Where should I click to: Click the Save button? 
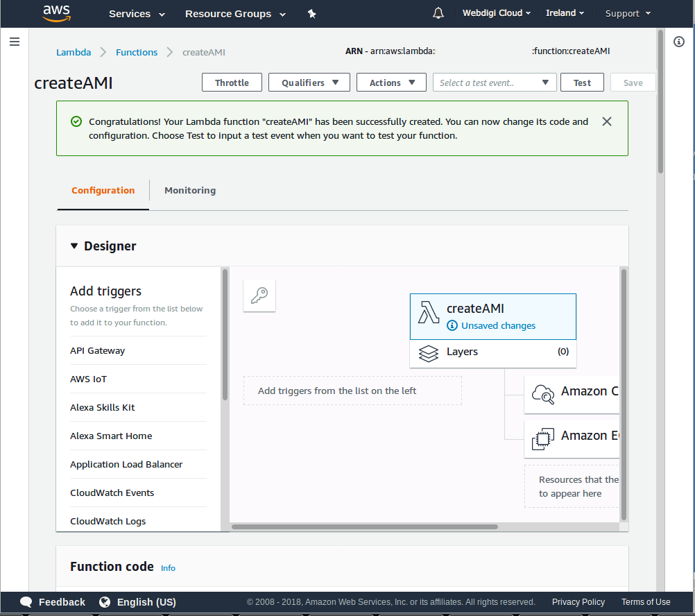[633, 83]
